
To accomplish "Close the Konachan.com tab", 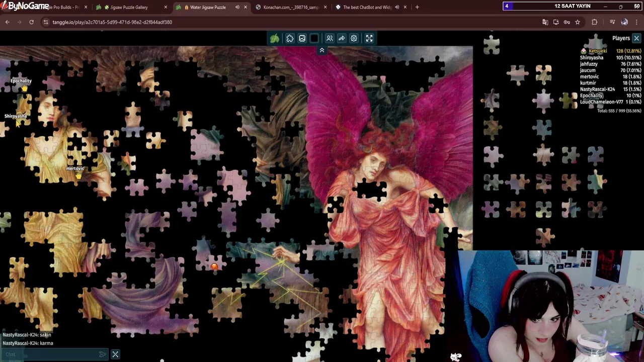I will (x=325, y=7).
